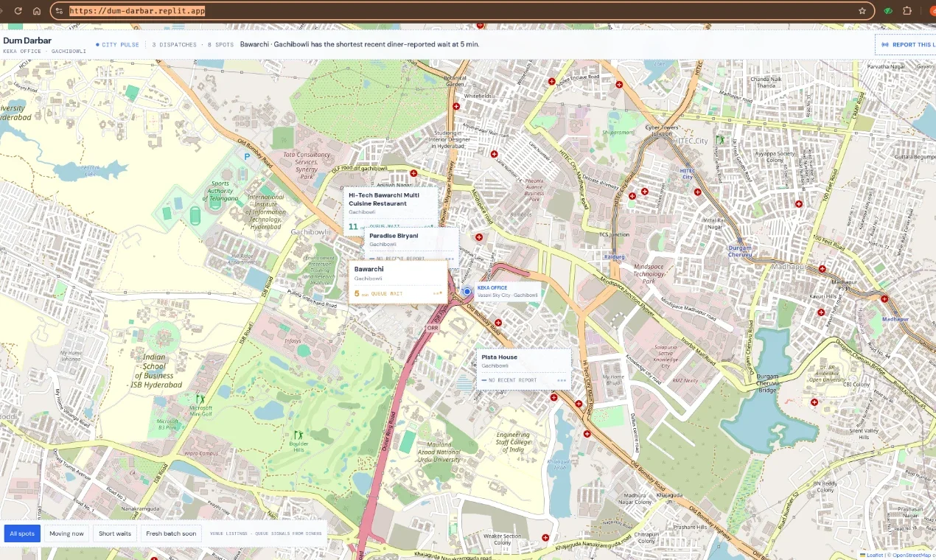
Task: Toggle the Moving now filter
Action: (67, 533)
